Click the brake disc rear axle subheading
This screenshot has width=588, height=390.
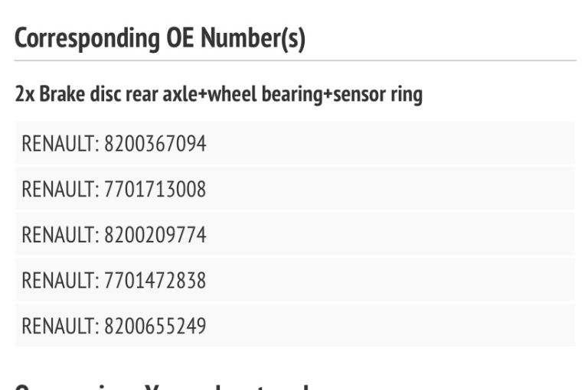pyautogui.click(x=218, y=96)
